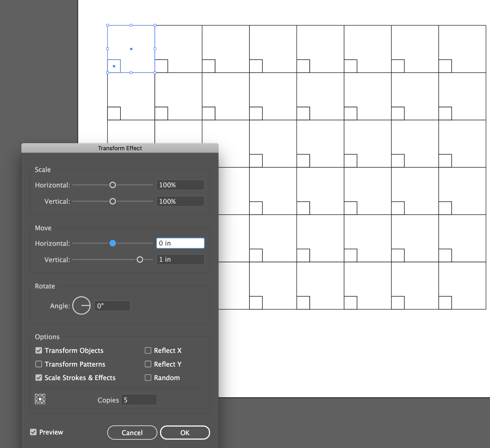Enable the Reflect Y option
The image size is (490, 448).
click(x=148, y=364)
